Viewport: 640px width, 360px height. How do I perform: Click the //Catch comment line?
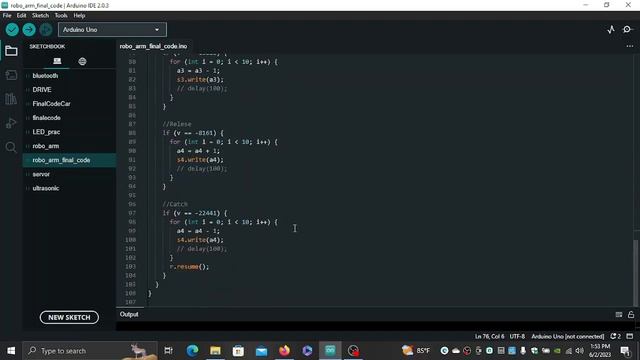click(x=175, y=204)
